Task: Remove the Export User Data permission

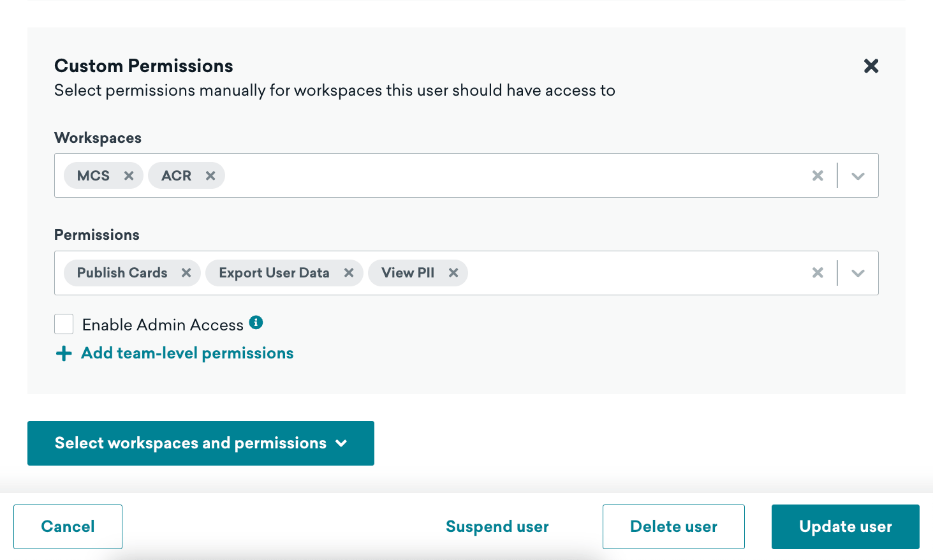Action: click(x=349, y=273)
